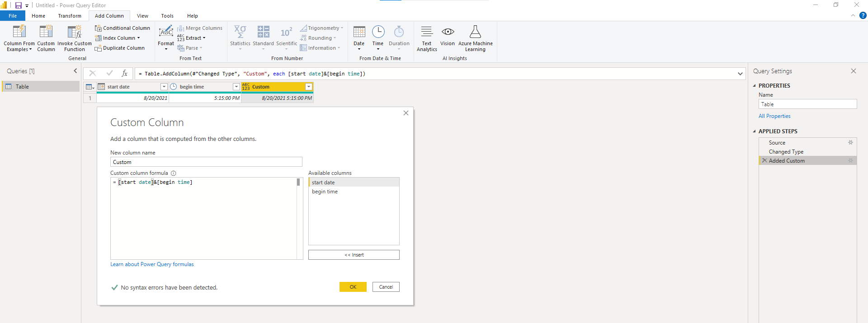Open the Extract dropdown

click(191, 38)
